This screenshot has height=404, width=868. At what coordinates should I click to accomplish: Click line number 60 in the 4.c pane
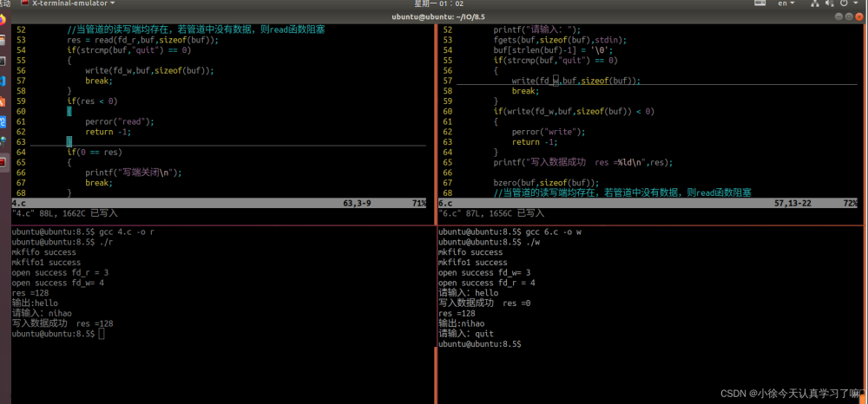tap(21, 111)
